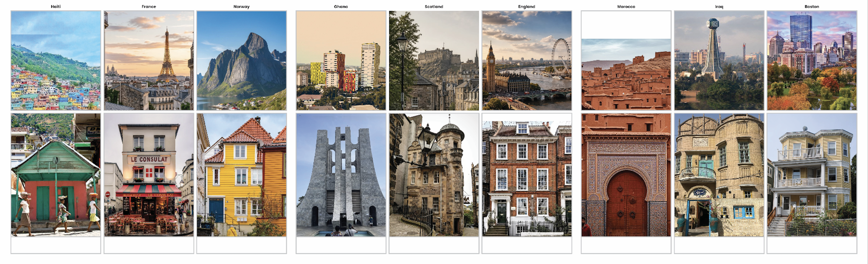Choose the red brick townhouse under England
This screenshot has height=264, width=868.
coord(527,179)
